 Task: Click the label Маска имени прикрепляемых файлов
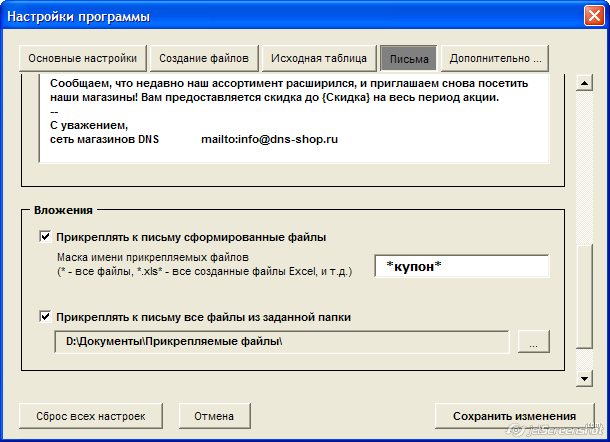(x=153, y=257)
